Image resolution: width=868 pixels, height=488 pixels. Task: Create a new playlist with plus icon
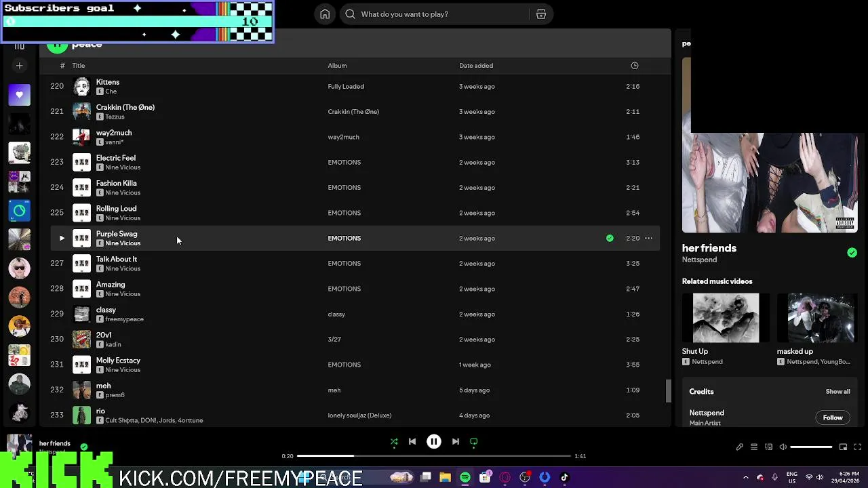point(19,66)
